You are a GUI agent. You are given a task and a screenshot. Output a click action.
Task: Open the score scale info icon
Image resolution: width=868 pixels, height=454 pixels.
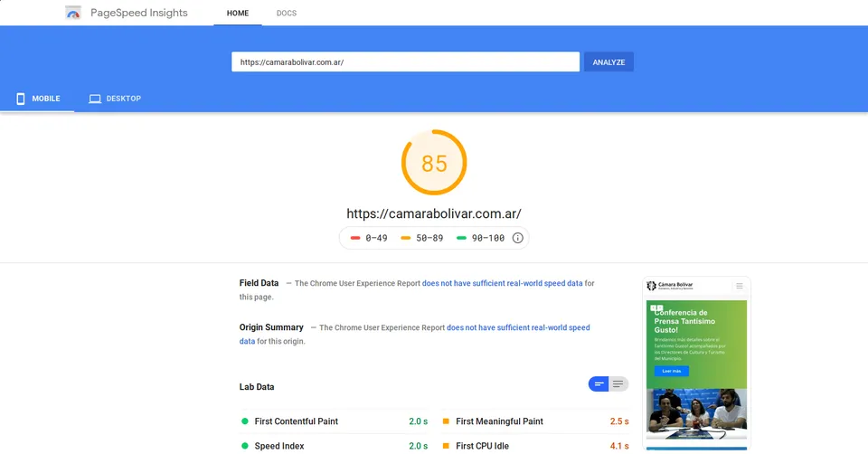click(x=517, y=238)
